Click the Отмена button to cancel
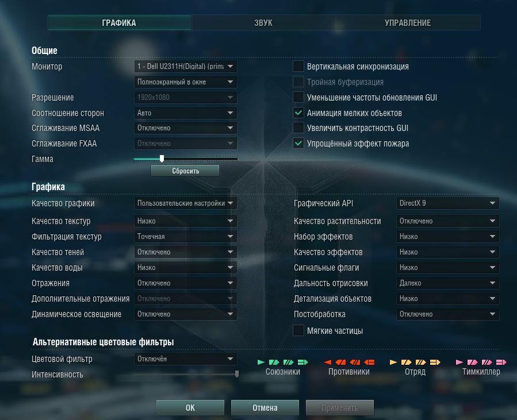The height and width of the screenshot is (420, 517). (265, 408)
